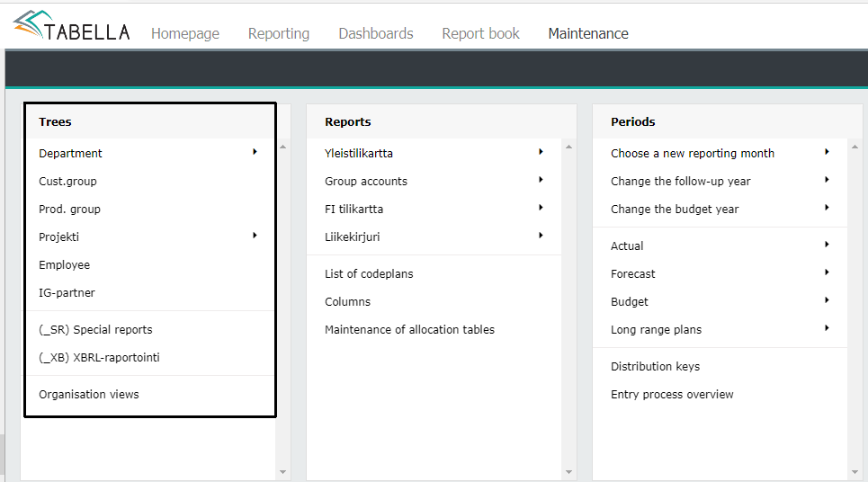
Task: Open the Reporting menu tab
Action: 279,34
